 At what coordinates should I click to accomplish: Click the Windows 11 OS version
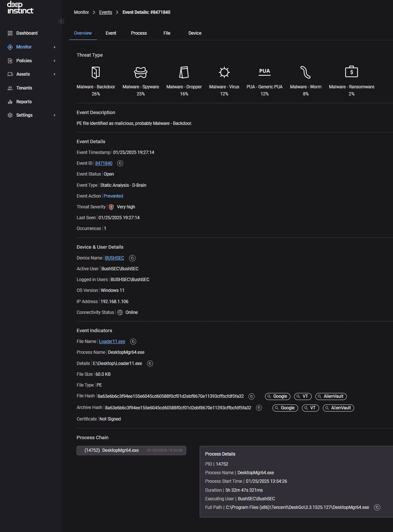pyautogui.click(x=113, y=290)
